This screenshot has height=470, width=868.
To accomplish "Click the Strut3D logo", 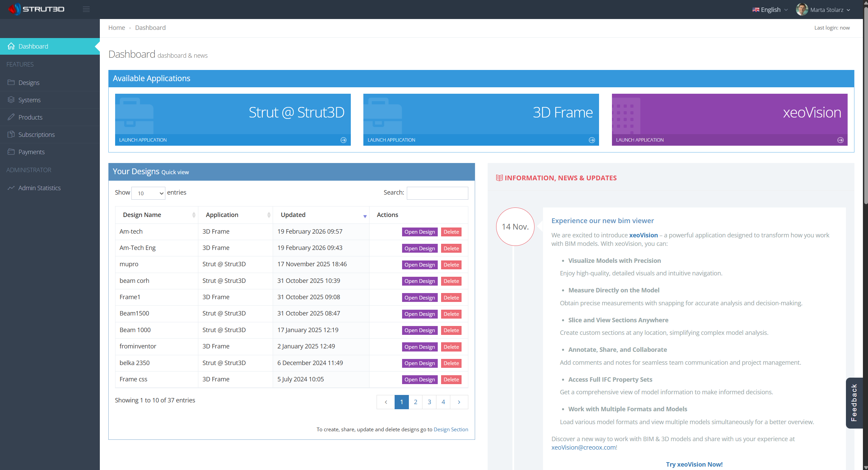I will (x=37, y=9).
